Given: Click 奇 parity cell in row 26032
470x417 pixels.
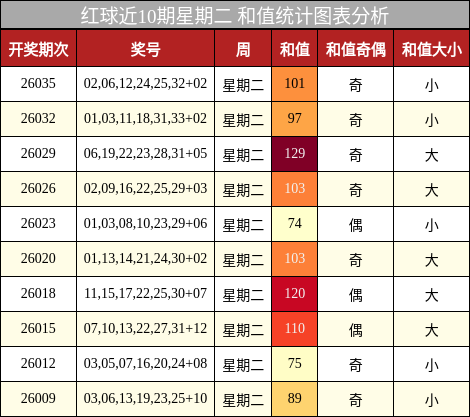Looking at the screenshot, I should pyautogui.click(x=356, y=120).
